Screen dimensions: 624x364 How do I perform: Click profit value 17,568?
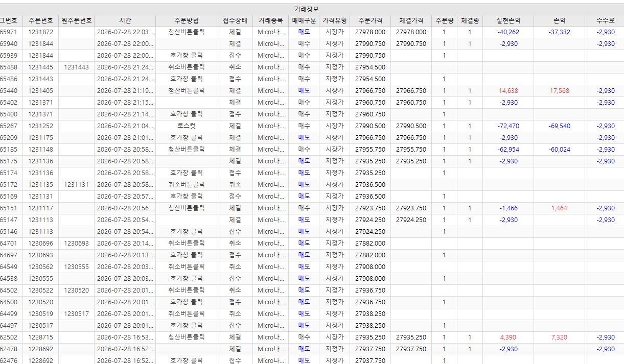click(560, 91)
